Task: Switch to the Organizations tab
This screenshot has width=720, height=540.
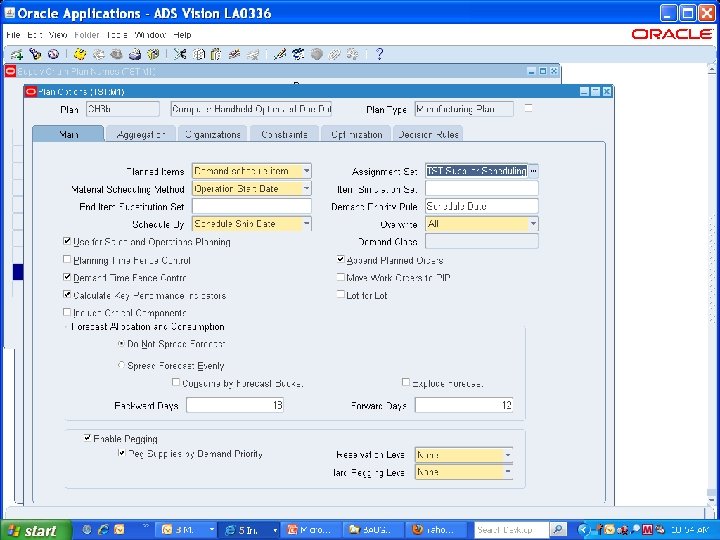Action: coord(213,134)
